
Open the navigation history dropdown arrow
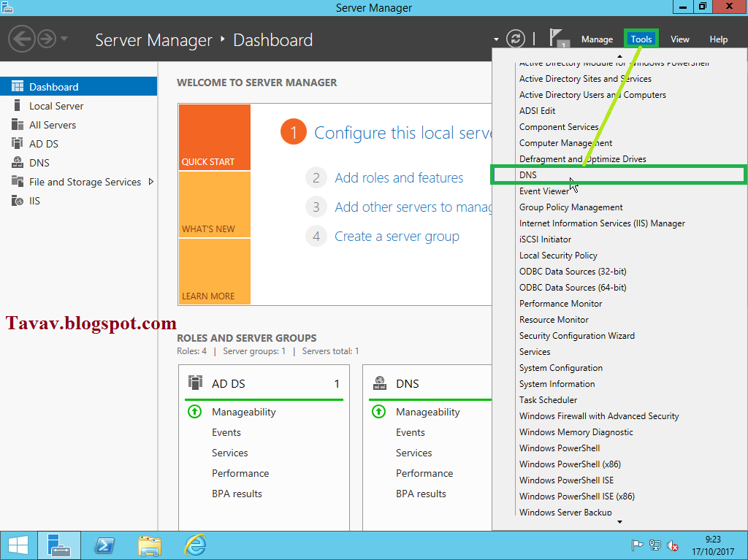point(64,39)
